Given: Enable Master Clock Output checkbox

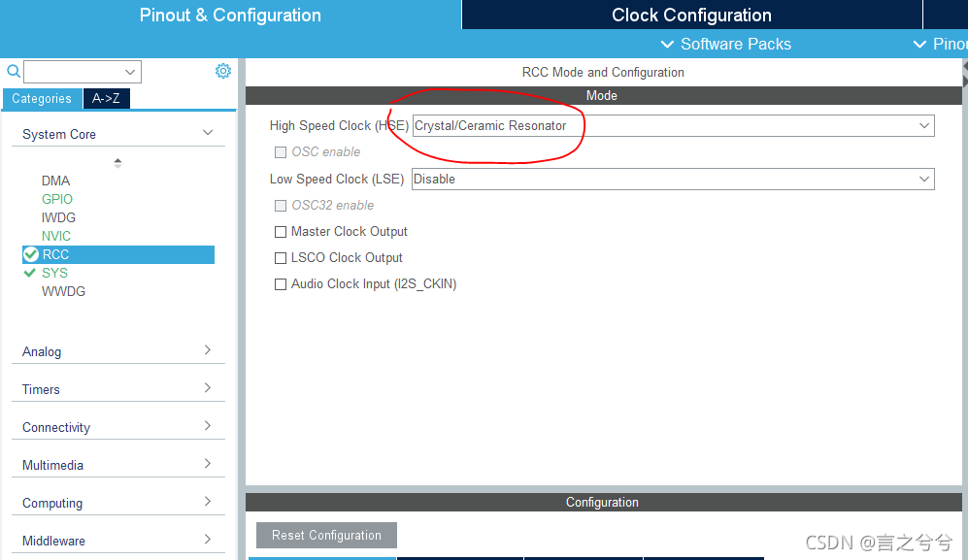Looking at the screenshot, I should pos(281,232).
